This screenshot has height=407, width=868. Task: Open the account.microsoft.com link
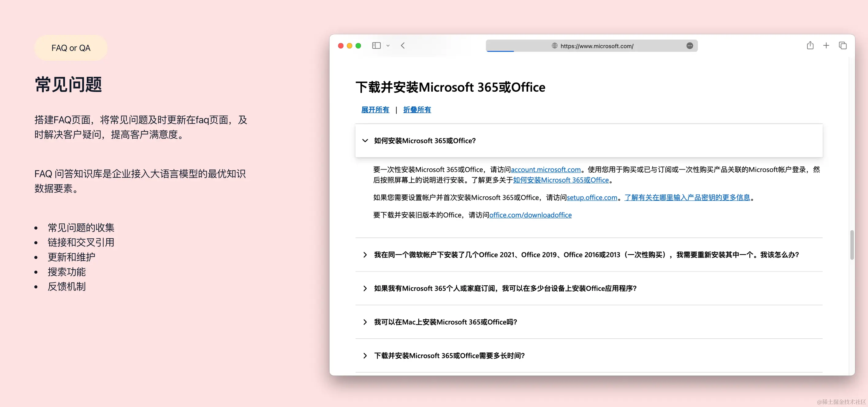tap(546, 170)
